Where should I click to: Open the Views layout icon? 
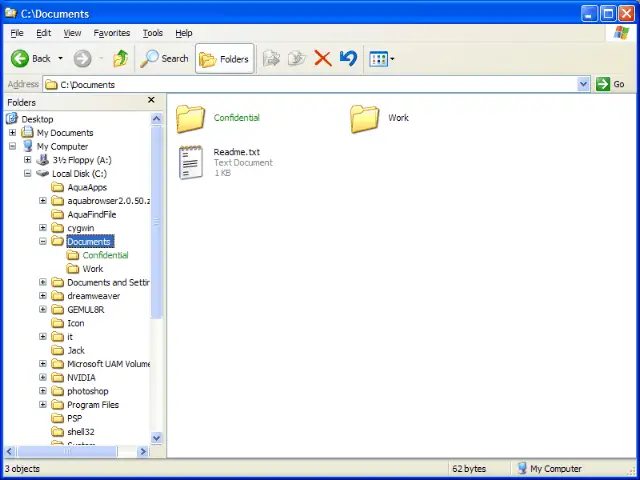tap(379, 59)
